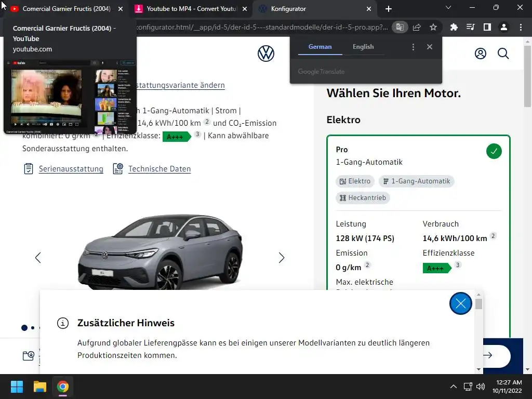Bookmark this page with the star icon
The height and width of the screenshot is (399, 532).
[433, 27]
